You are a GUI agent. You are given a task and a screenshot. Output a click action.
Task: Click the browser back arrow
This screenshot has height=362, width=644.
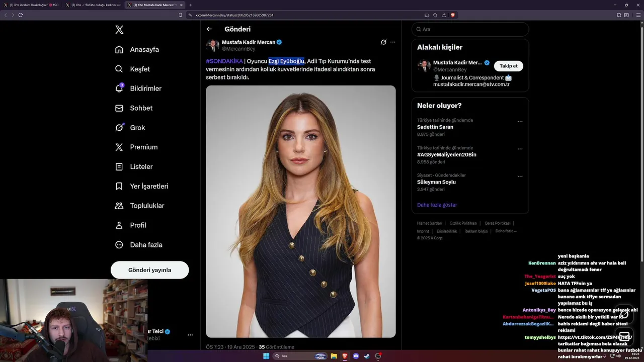(x=6, y=15)
